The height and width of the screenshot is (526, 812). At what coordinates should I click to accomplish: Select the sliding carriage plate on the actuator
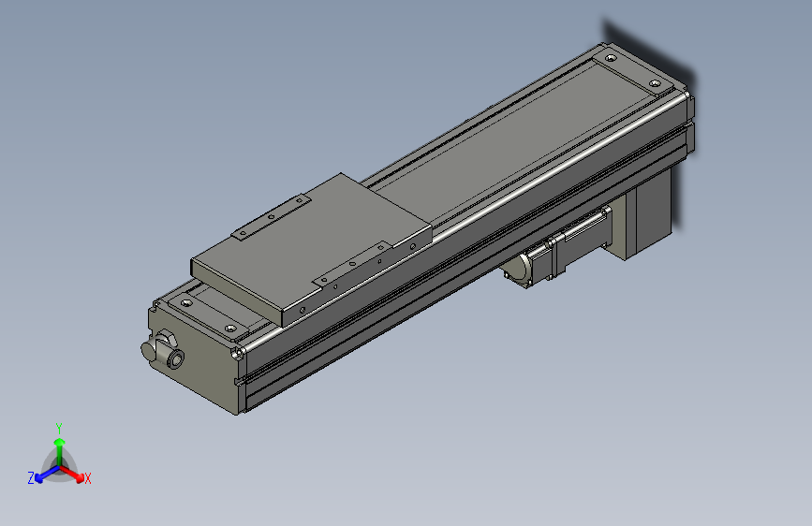pos(311,249)
